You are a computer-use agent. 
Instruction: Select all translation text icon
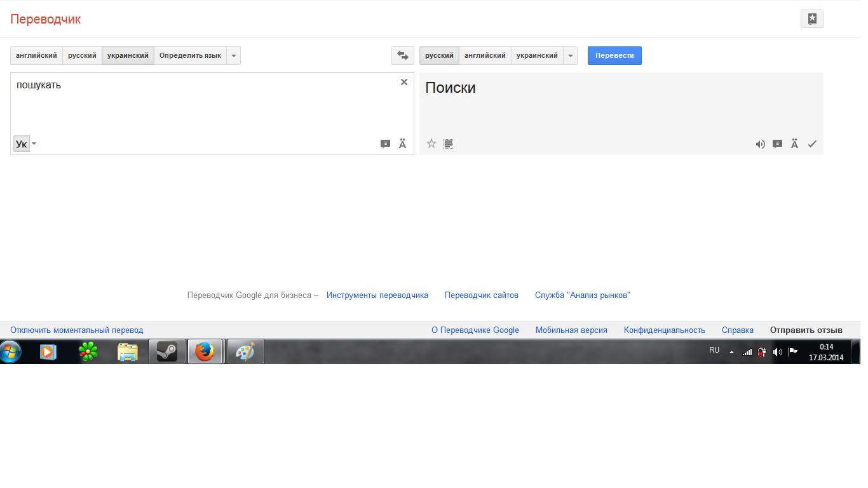448,144
